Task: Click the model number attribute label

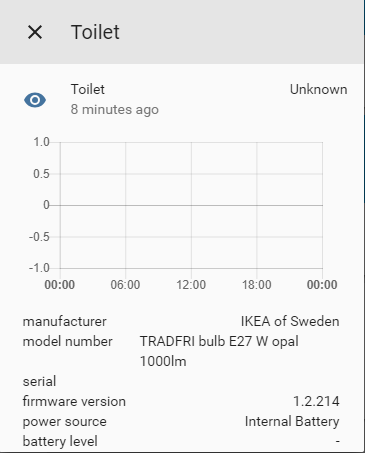Action: pos(67,341)
